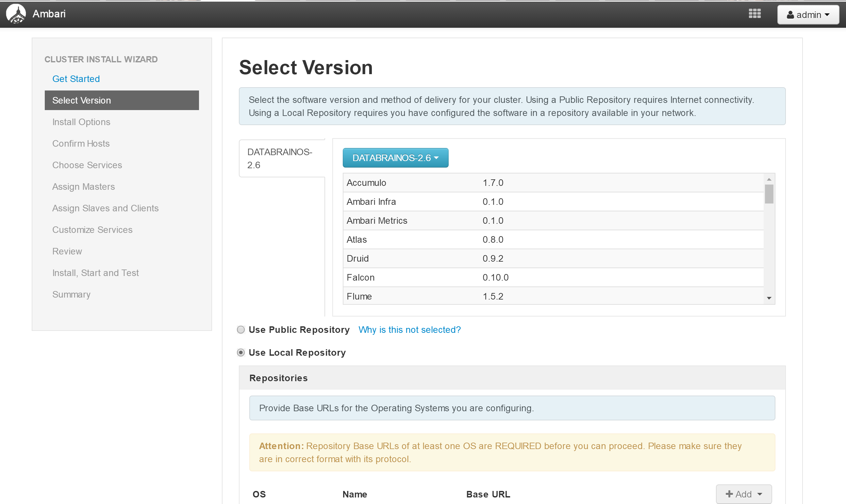The height and width of the screenshot is (504, 846).
Task: Click Confirm Hosts wizard step
Action: 81,143
